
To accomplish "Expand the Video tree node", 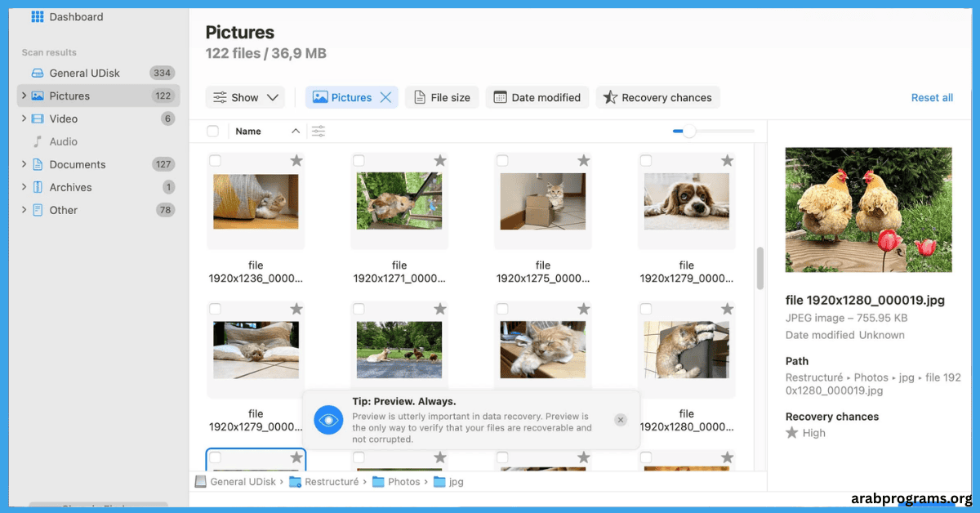I will coord(23,118).
